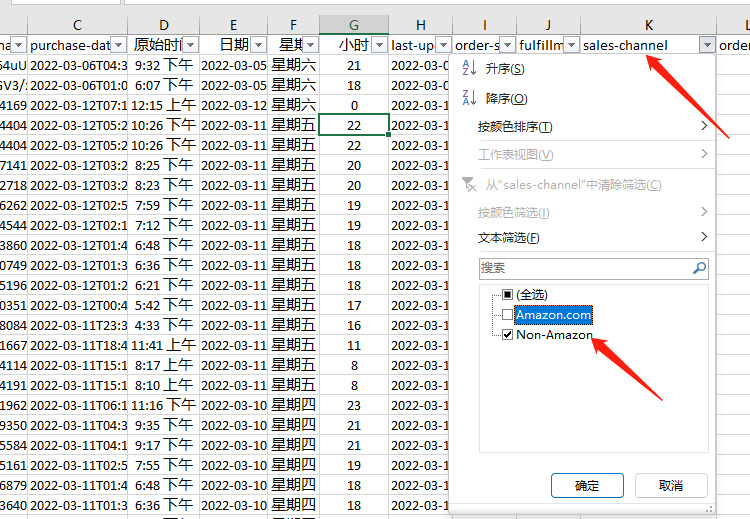Image resolution: width=750 pixels, height=519 pixels.
Task: Click the cell 5:42 下午
Action: pos(164,305)
